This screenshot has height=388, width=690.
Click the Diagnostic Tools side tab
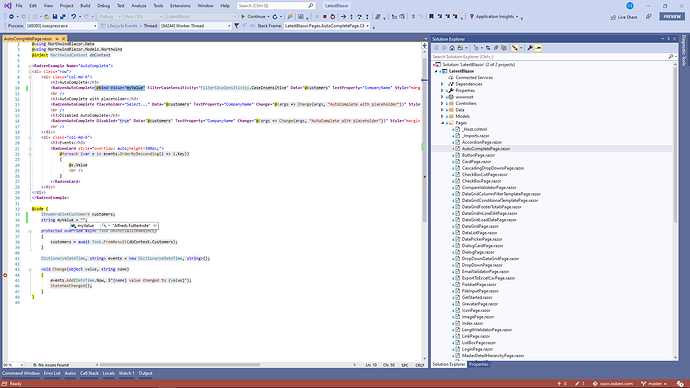pos(683,51)
